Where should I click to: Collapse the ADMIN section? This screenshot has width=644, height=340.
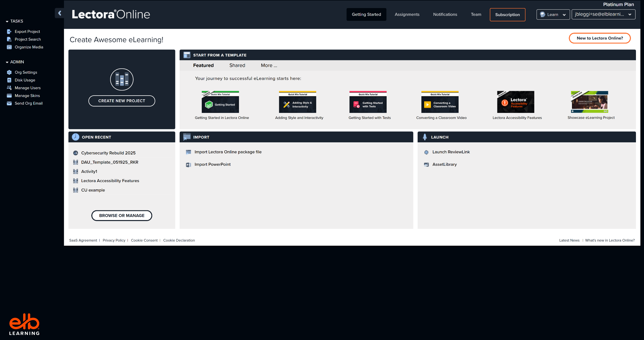[x=7, y=62]
